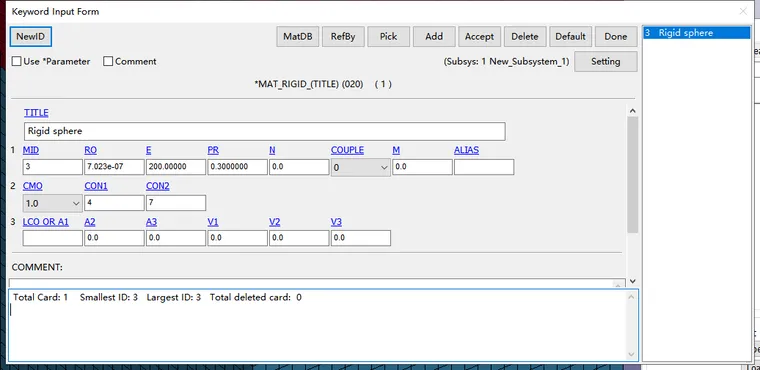Click the CMO label link
Image resolution: width=760 pixels, height=370 pixels.
pyautogui.click(x=32, y=186)
